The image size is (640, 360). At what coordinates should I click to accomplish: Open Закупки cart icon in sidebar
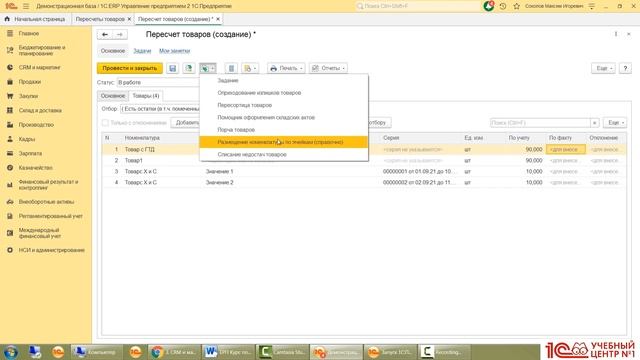[10, 96]
